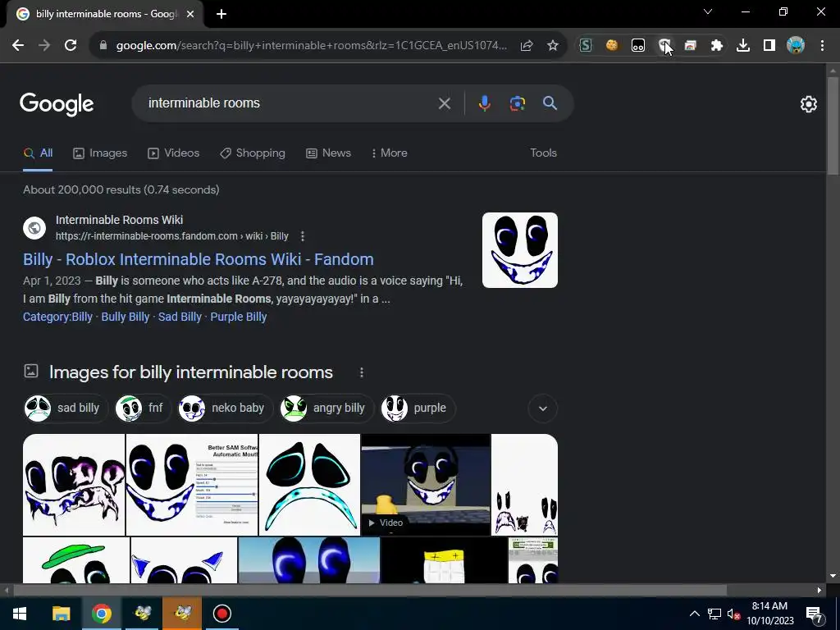840x630 pixels.
Task: Toggle the Chrome side panel
Action: [769, 46]
